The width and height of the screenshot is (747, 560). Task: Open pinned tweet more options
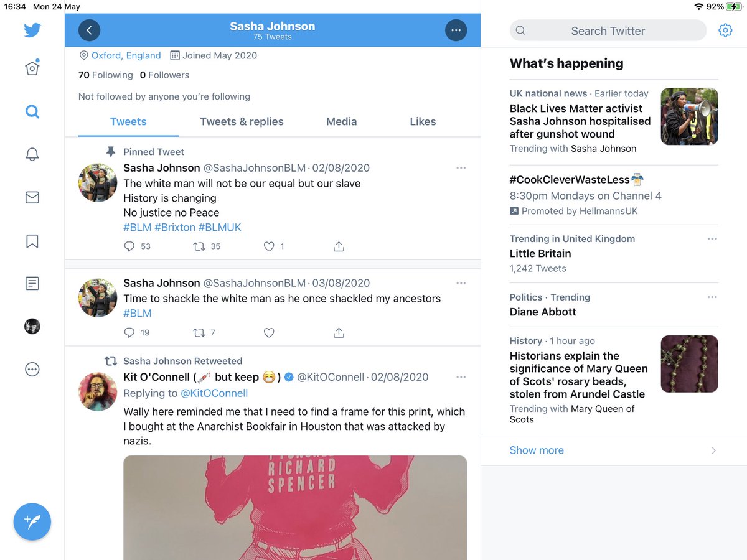click(x=461, y=168)
